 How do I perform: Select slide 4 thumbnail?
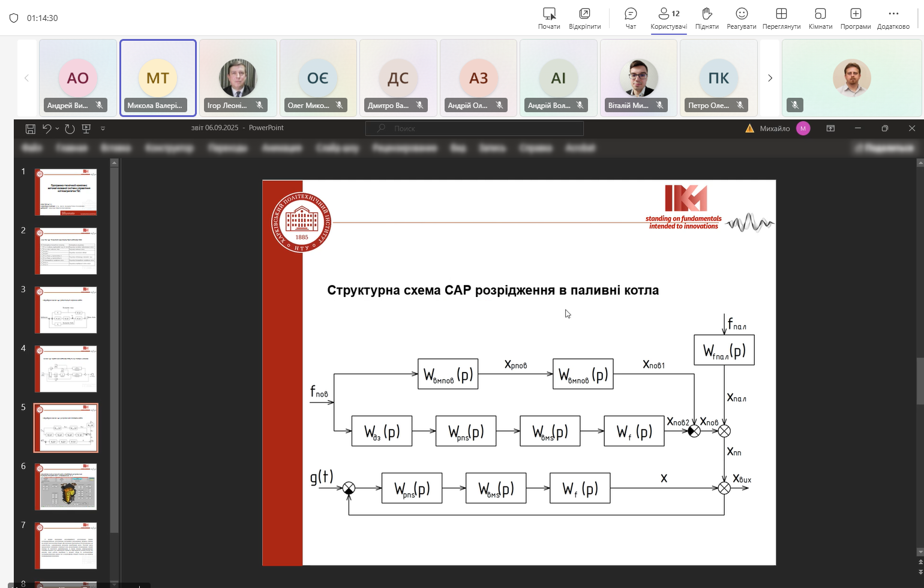(x=66, y=368)
